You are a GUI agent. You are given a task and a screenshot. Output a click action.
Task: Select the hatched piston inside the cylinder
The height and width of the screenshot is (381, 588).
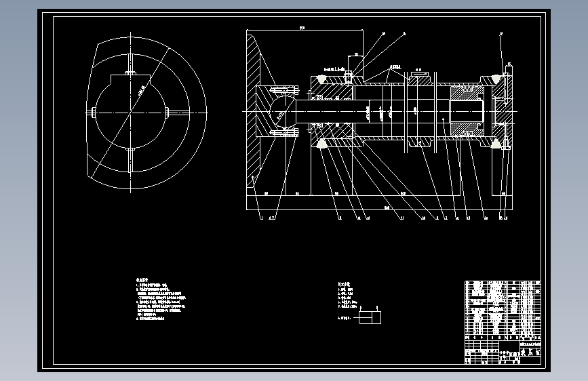467,111
